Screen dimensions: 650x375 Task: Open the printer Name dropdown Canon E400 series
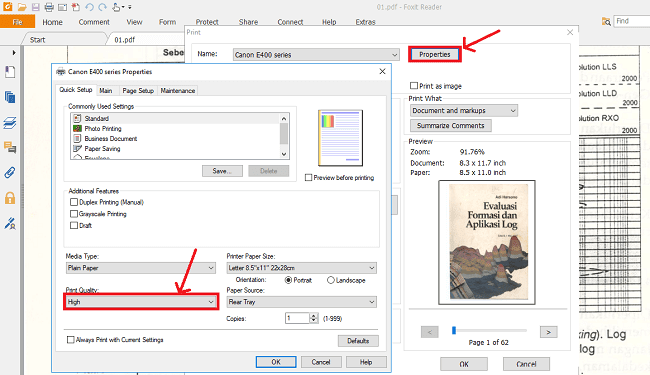(316, 55)
